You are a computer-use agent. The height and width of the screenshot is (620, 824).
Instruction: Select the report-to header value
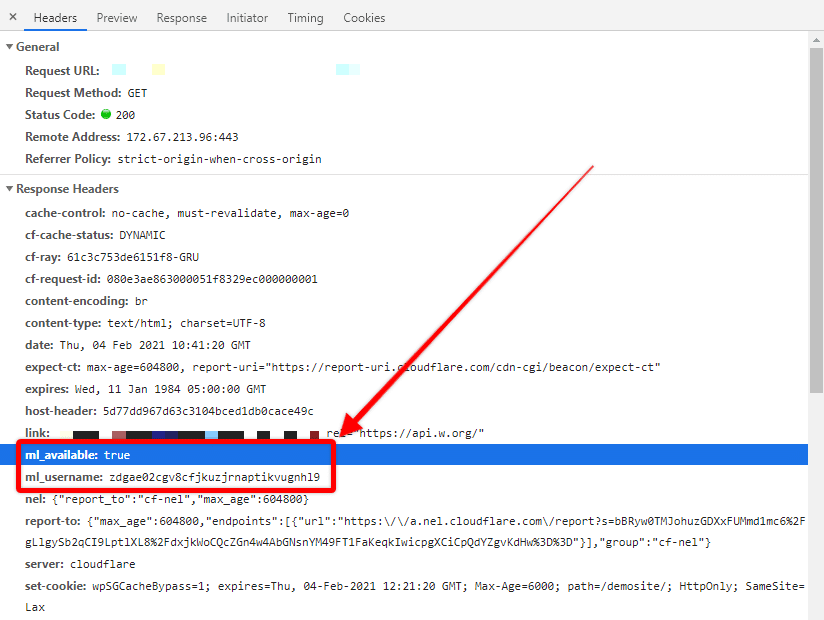[415, 532]
